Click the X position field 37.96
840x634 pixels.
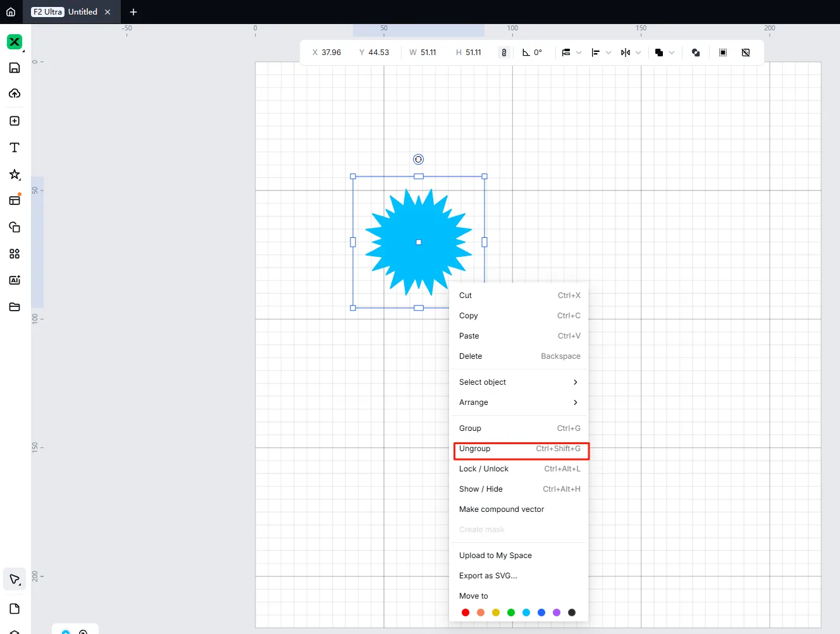[331, 53]
